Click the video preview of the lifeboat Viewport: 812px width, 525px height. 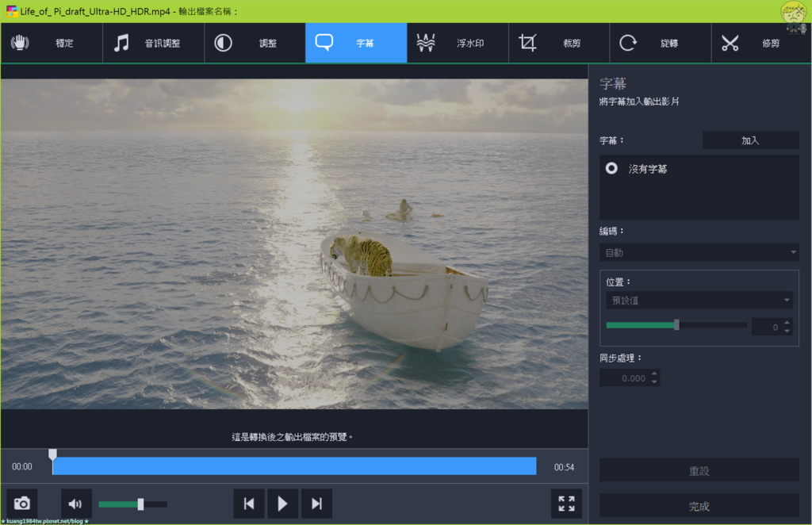point(294,243)
